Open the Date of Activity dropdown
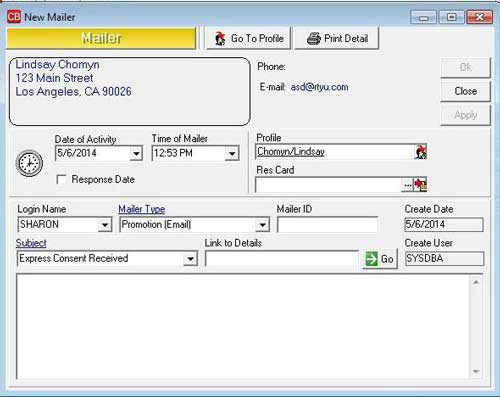The image size is (500, 397). coord(136,153)
